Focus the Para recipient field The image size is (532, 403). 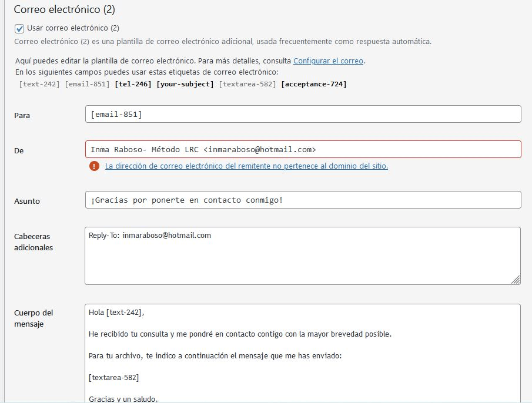point(303,114)
